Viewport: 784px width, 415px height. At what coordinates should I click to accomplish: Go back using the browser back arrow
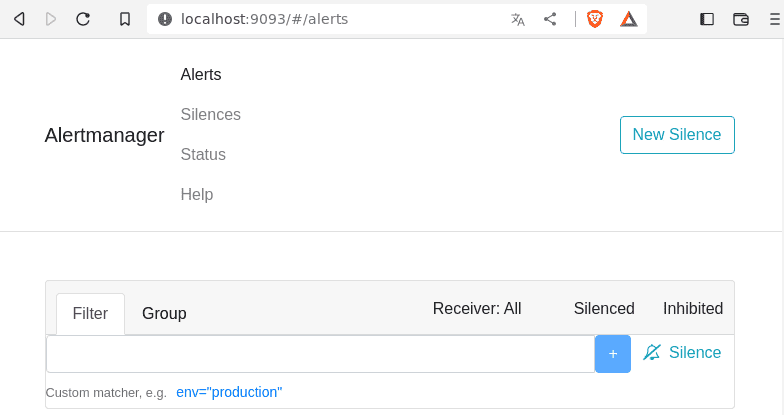[x=19, y=19]
